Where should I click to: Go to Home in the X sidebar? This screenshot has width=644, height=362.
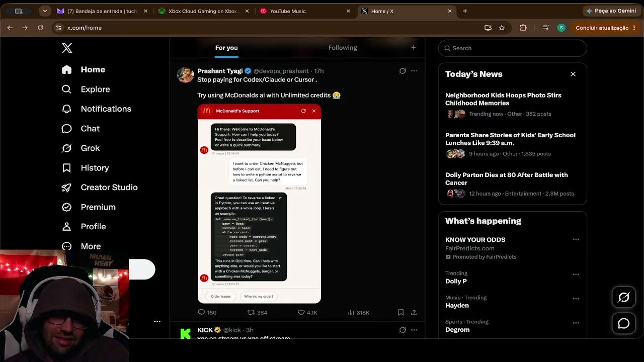[x=84, y=70]
